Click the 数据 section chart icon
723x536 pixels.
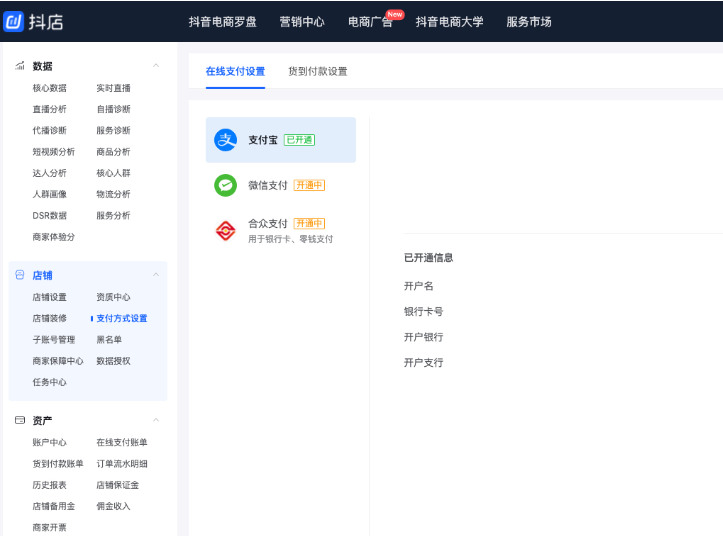pos(20,66)
